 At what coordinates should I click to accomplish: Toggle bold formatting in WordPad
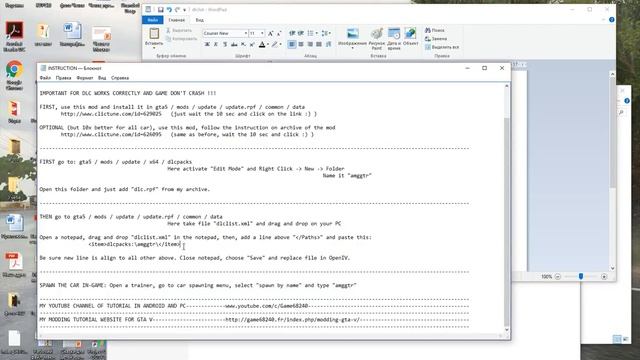point(207,44)
